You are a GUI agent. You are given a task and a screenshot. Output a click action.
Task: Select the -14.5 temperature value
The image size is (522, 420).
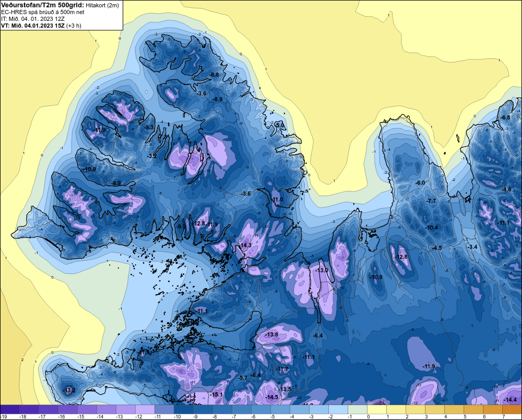272,397
